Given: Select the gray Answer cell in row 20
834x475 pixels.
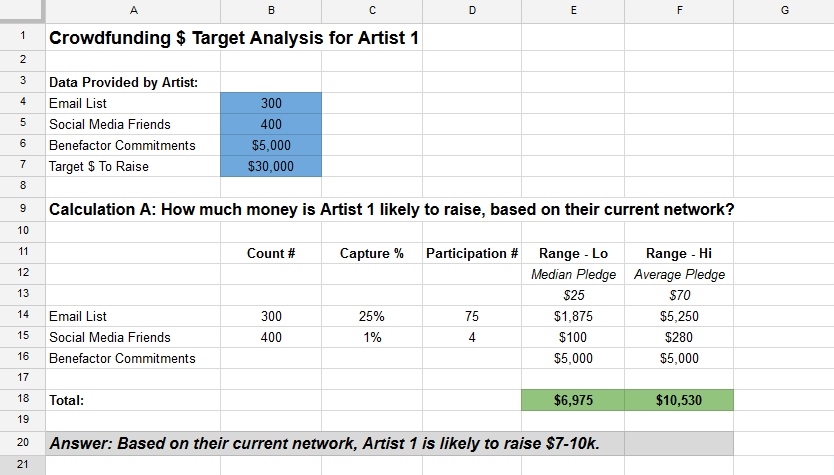Looking at the screenshot, I should click(390, 442).
